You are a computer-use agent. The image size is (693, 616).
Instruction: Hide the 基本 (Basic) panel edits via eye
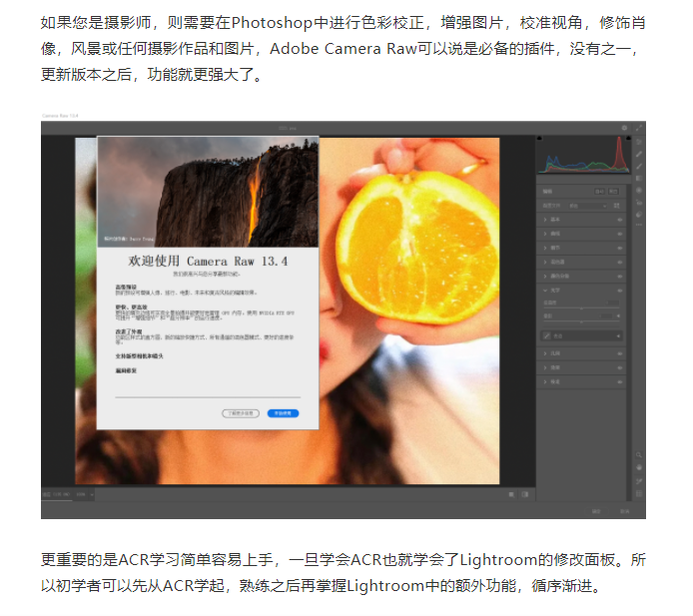(x=620, y=220)
